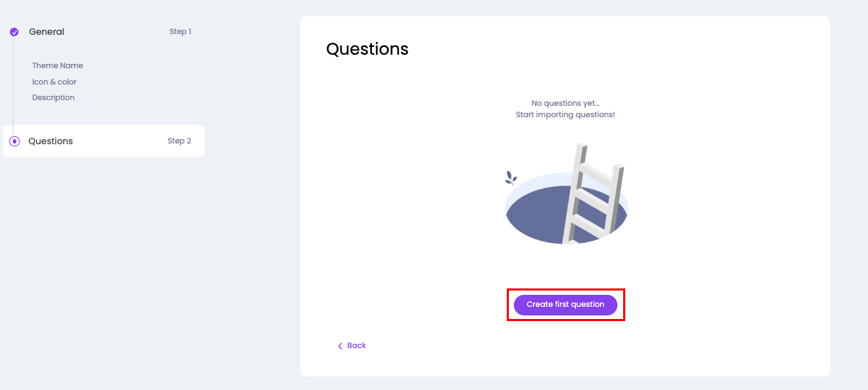Image resolution: width=868 pixels, height=390 pixels.
Task: Open the Icon & color section
Action: tap(54, 82)
